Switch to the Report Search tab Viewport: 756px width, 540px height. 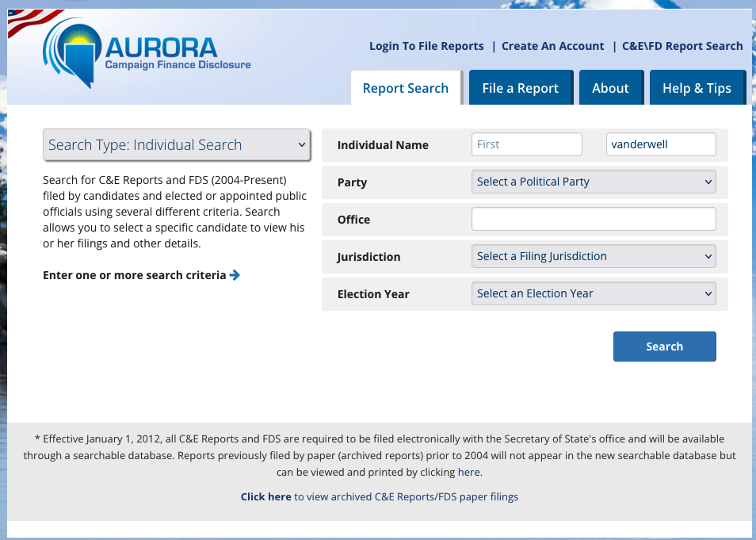pyautogui.click(x=406, y=88)
